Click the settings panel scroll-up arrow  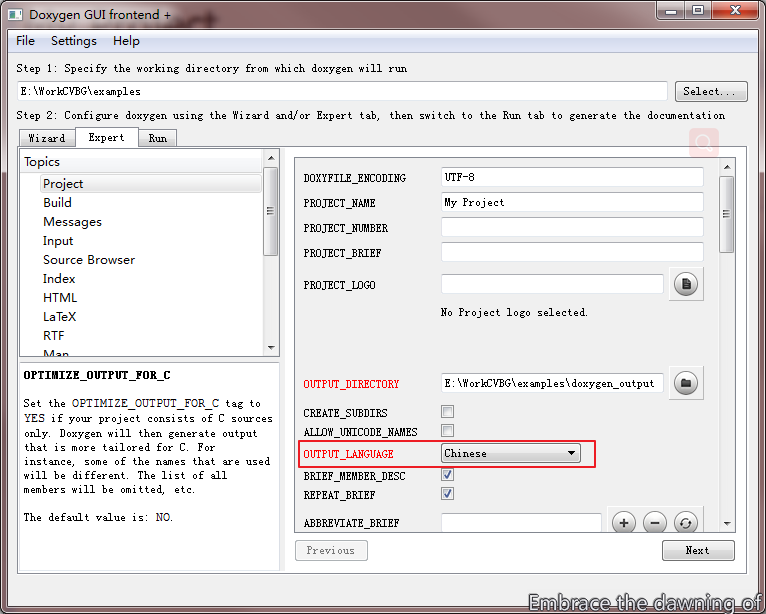pyautogui.click(x=727, y=167)
